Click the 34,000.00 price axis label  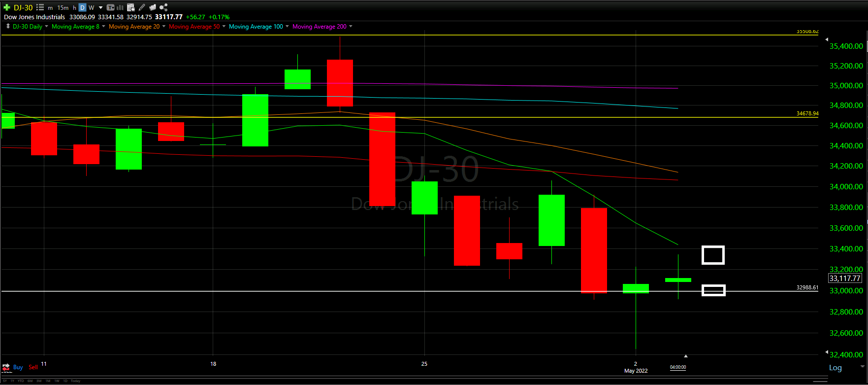tap(846, 186)
